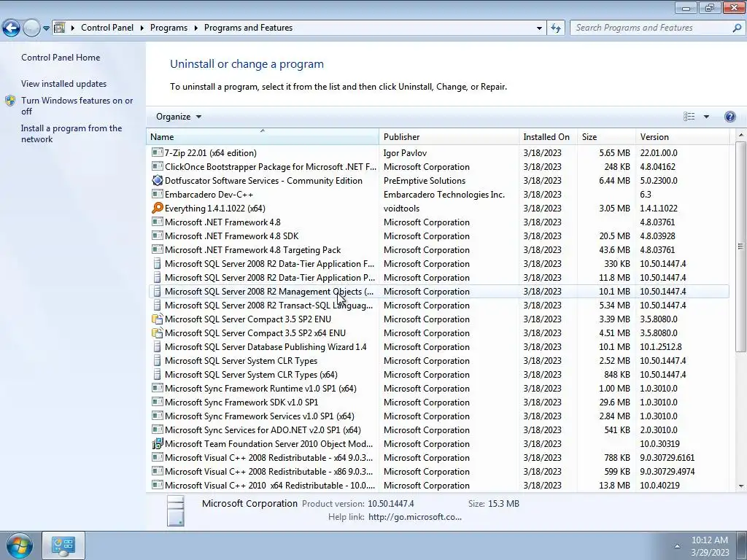Open Turn Windows features on or off
Screen dimensions: 747x560
pyautogui.click(x=77, y=106)
